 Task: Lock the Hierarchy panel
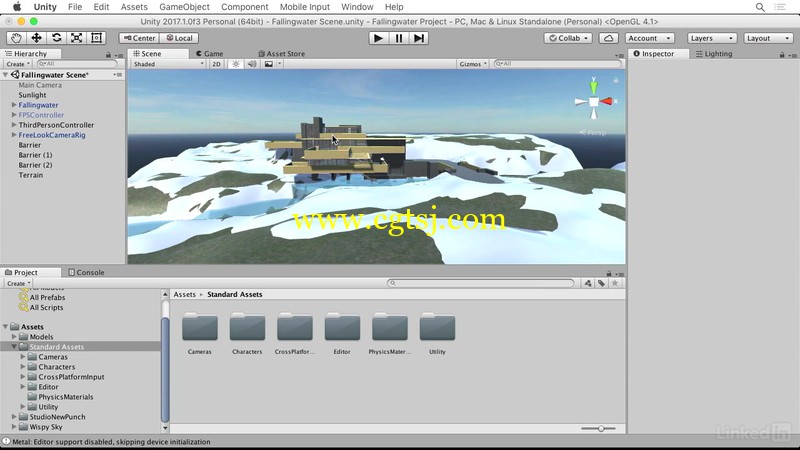pyautogui.click(x=108, y=55)
